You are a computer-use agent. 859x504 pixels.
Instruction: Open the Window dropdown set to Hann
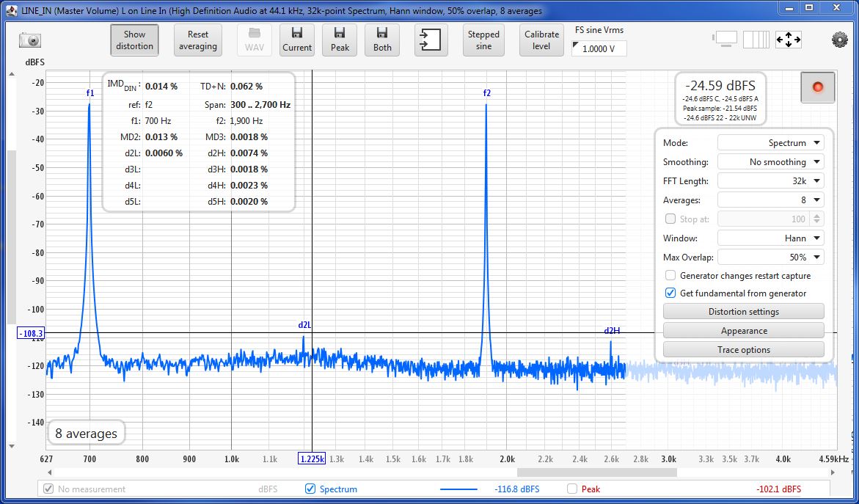(770, 238)
